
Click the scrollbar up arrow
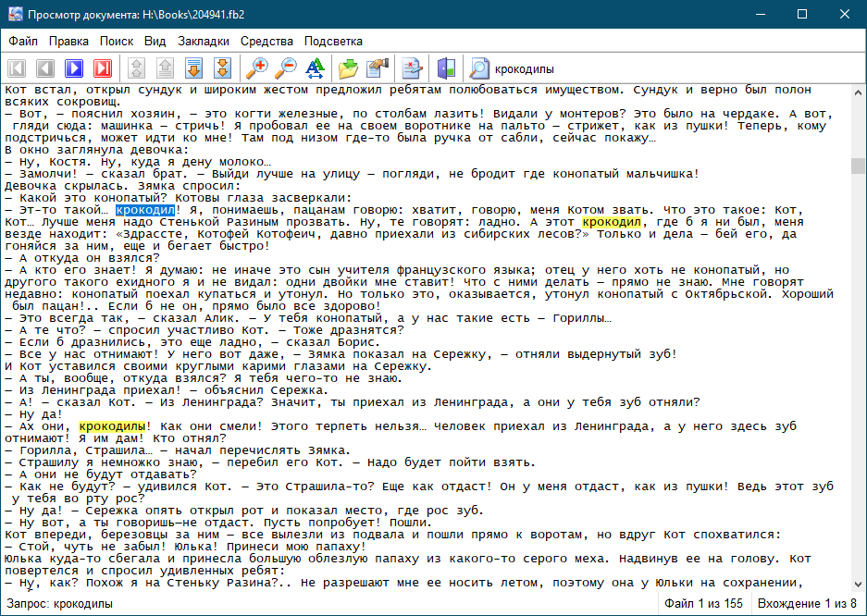tap(858, 92)
